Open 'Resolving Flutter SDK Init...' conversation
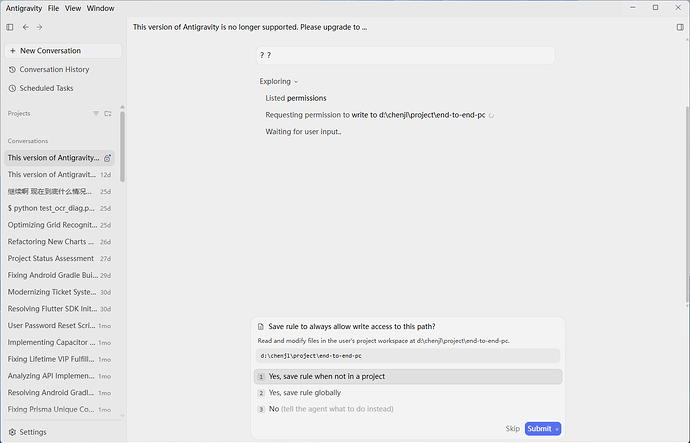690x443 pixels. tap(59, 309)
